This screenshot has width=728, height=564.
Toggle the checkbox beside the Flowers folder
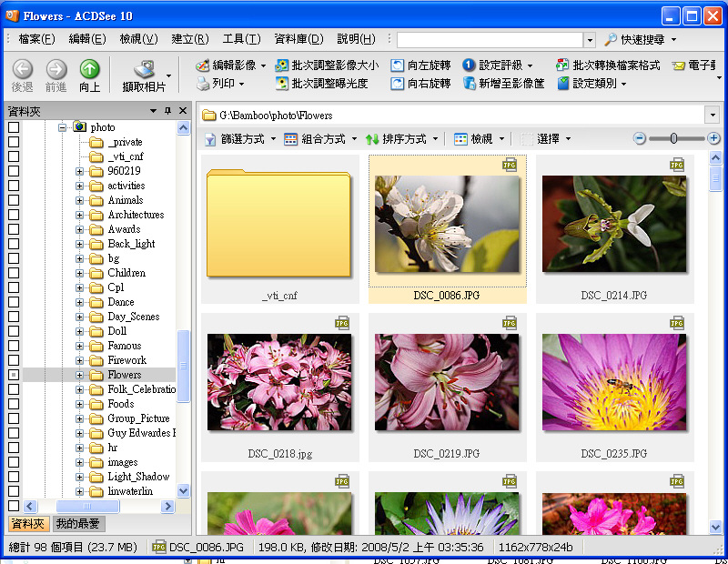[x=14, y=375]
